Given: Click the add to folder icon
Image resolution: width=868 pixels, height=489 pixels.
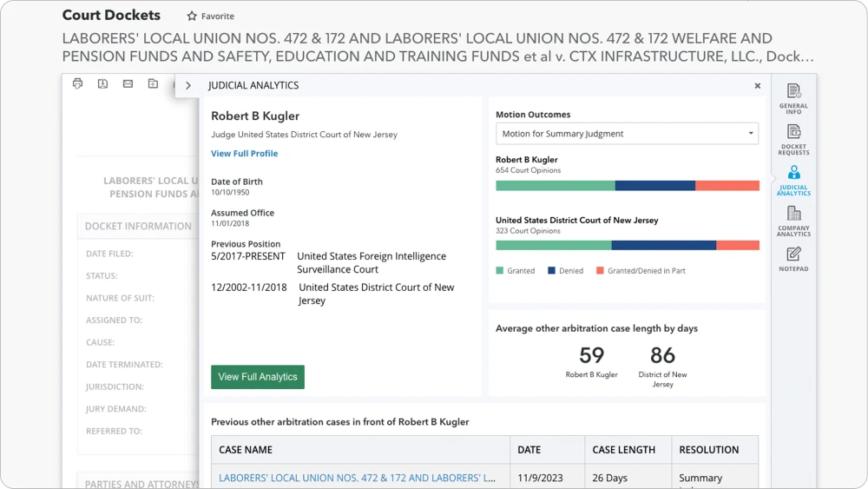Looking at the screenshot, I should (x=153, y=84).
